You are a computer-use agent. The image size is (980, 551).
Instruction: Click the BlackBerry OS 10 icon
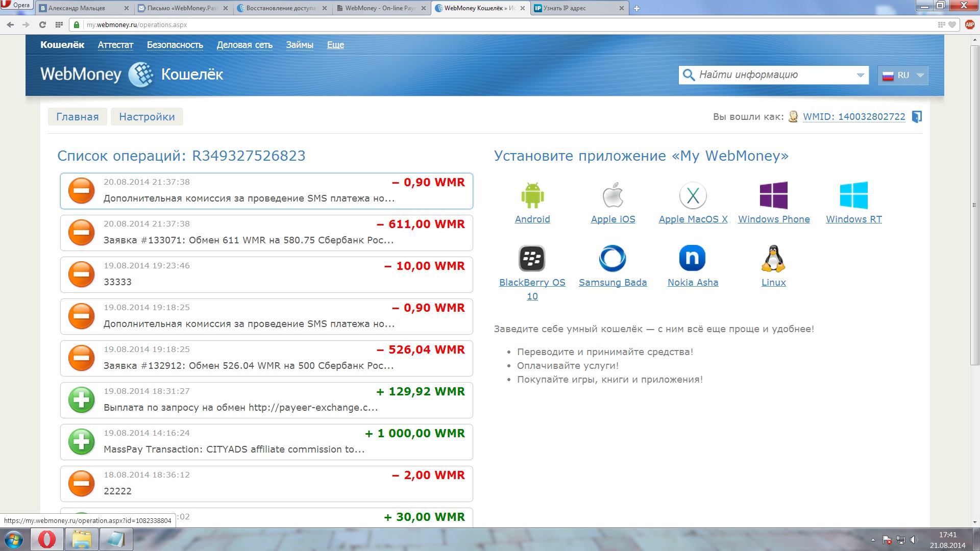point(532,259)
